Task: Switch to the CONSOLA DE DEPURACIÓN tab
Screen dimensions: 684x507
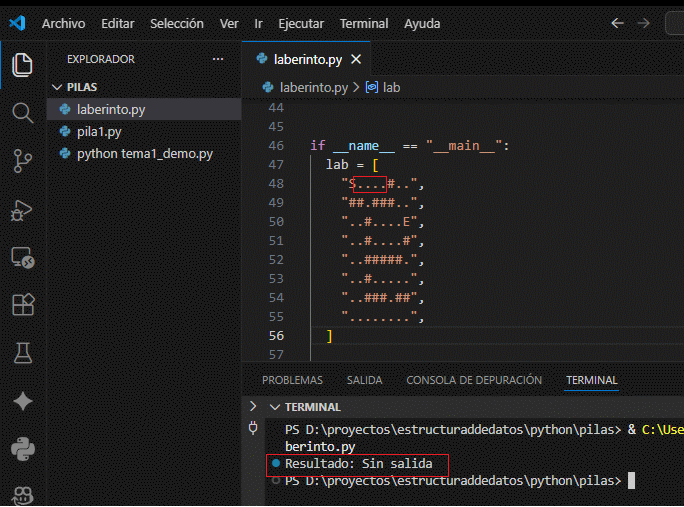Action: [x=473, y=380]
